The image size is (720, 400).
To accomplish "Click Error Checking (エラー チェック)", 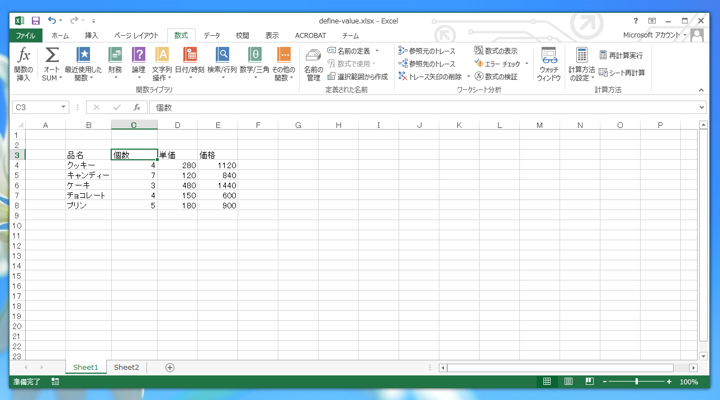I will [498, 64].
